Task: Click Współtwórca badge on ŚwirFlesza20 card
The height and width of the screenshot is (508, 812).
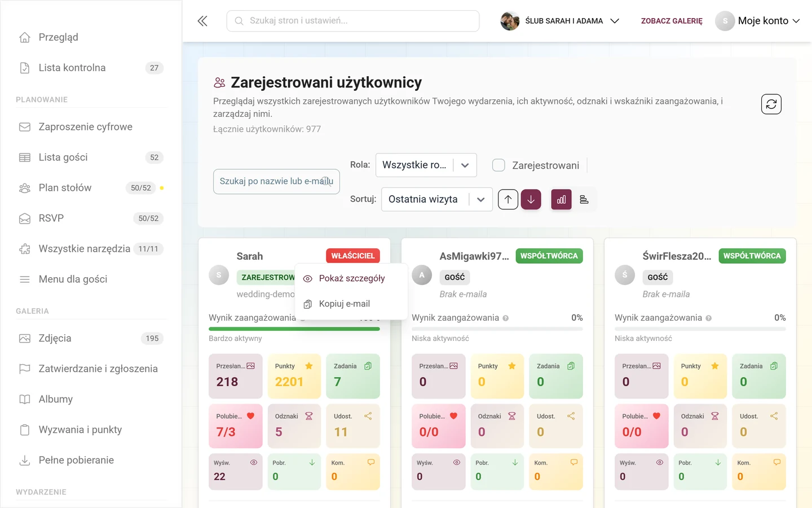Action: click(x=752, y=256)
